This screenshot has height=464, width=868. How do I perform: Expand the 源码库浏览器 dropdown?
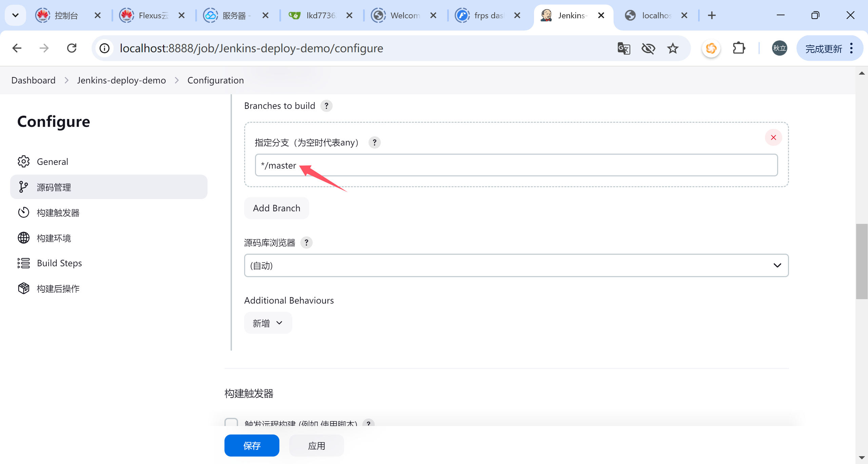click(x=516, y=265)
